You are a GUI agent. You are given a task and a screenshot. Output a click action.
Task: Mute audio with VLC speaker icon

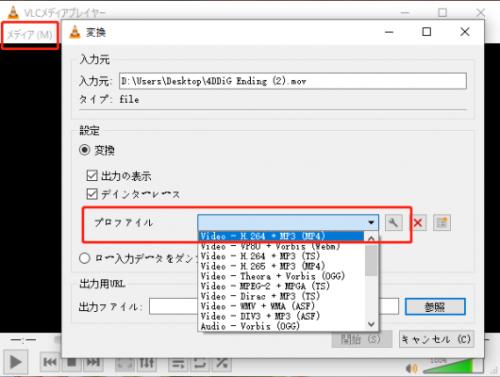coord(412,368)
